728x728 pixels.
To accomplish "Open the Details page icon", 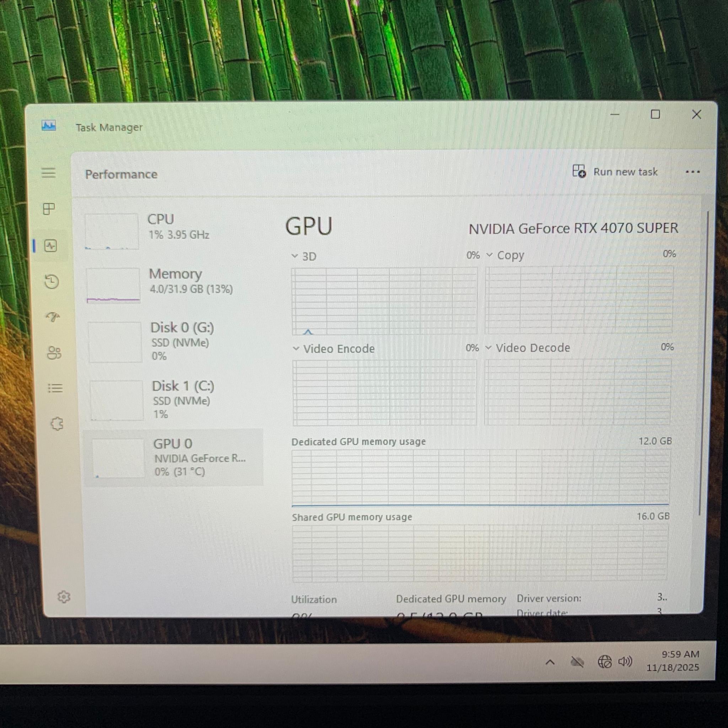I will point(55,388).
